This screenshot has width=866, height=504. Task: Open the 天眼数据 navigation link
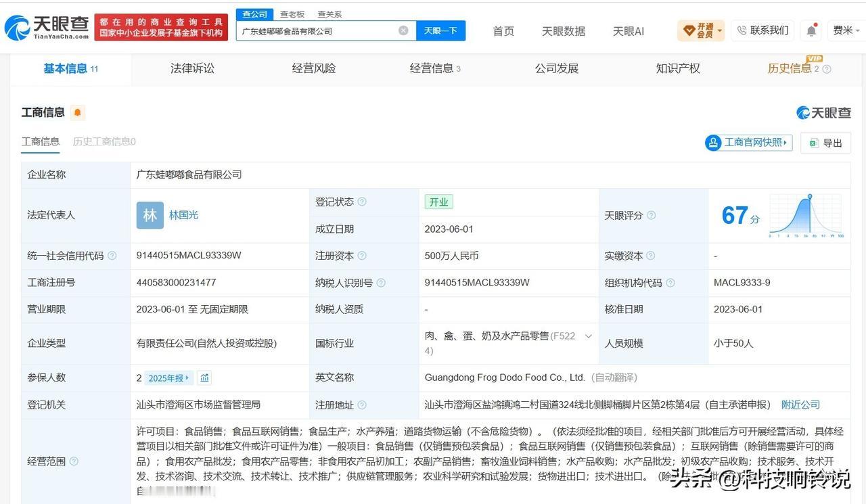564,31
